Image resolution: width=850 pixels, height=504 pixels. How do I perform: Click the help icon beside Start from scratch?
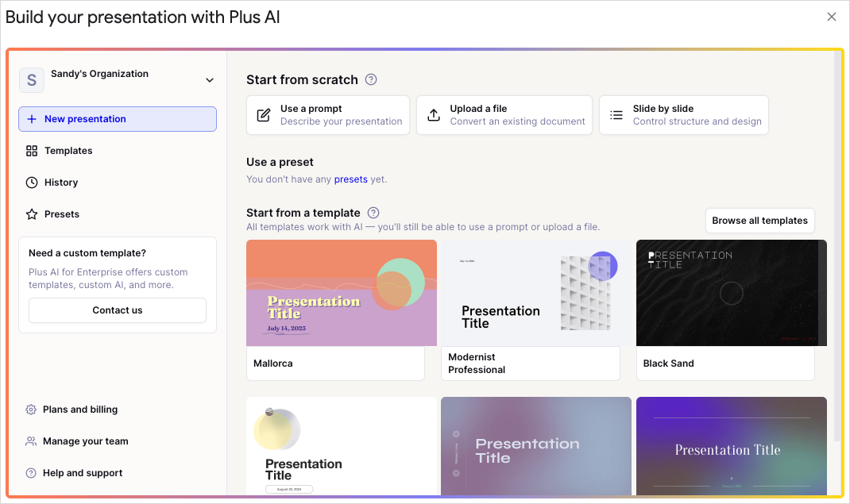point(371,79)
